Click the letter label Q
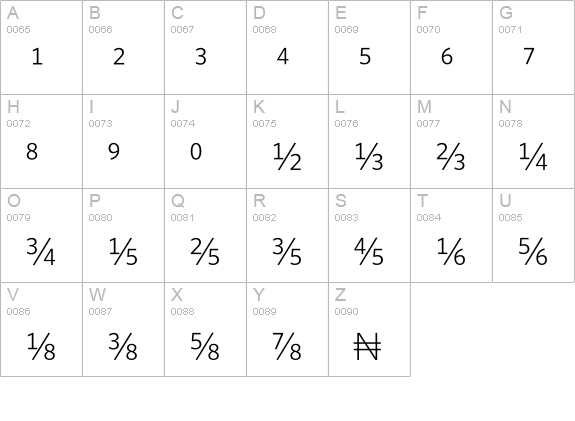 (x=177, y=201)
